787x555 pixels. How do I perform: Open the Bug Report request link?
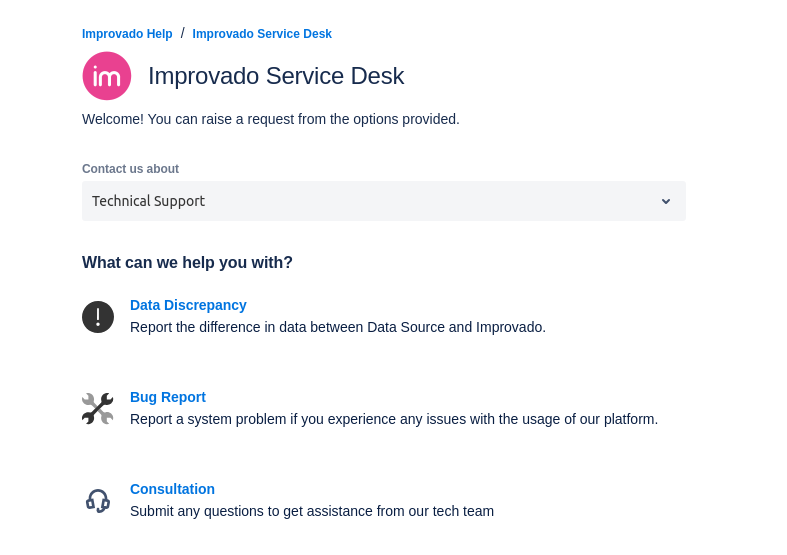[x=168, y=397]
